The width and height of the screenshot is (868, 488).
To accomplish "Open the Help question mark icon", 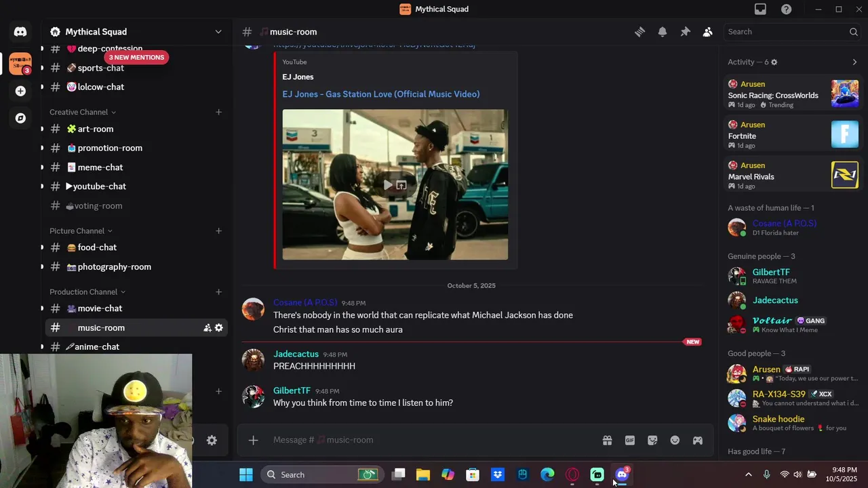I will [x=786, y=9].
